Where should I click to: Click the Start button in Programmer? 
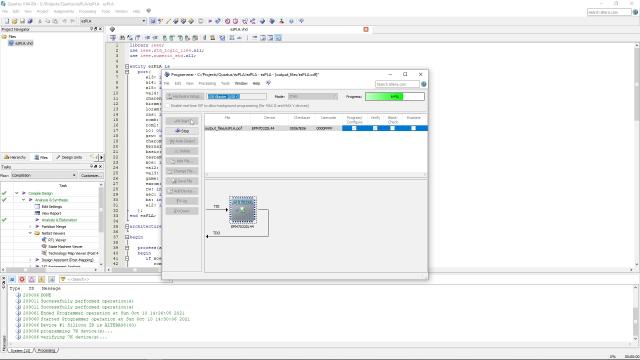pos(182,121)
